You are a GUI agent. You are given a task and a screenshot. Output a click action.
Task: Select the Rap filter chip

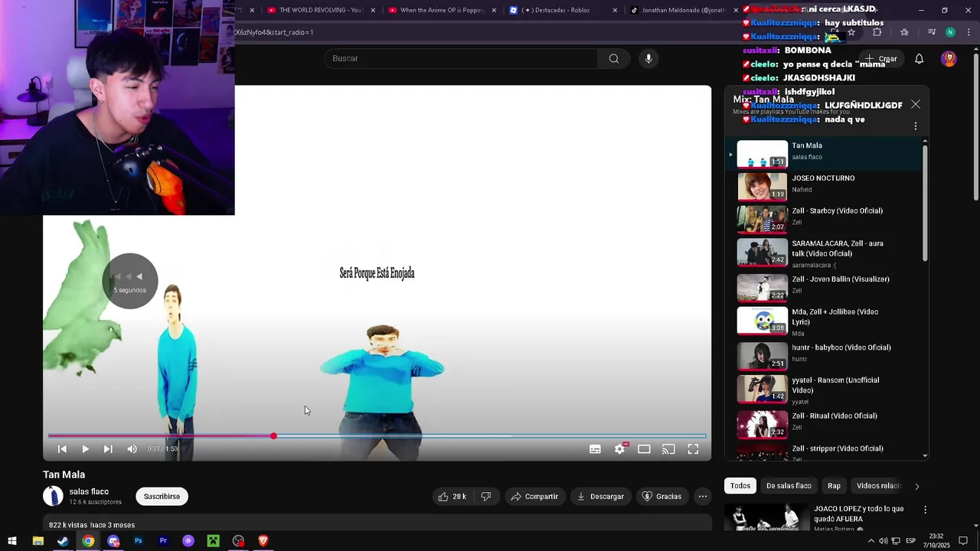pyautogui.click(x=834, y=486)
